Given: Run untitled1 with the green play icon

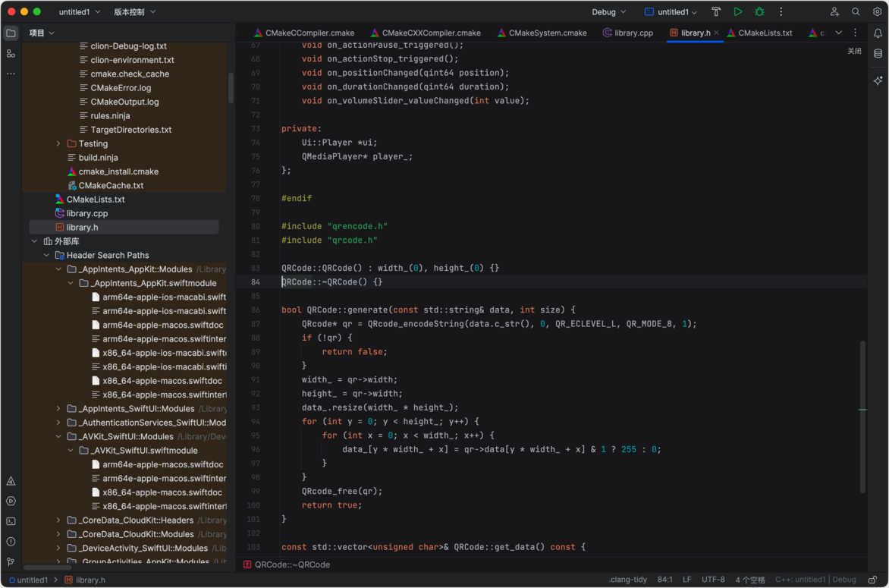Looking at the screenshot, I should [x=737, y=12].
